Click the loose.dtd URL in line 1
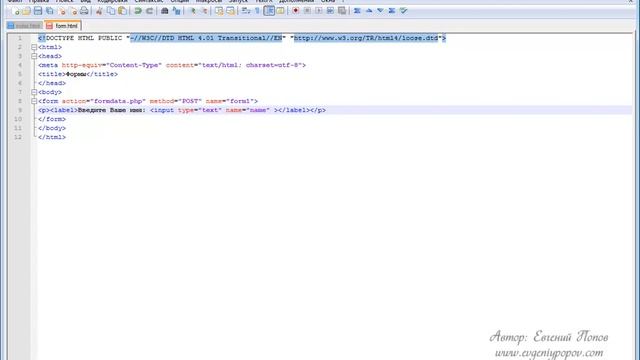Viewport: 640px width, 360px height. 366,38
